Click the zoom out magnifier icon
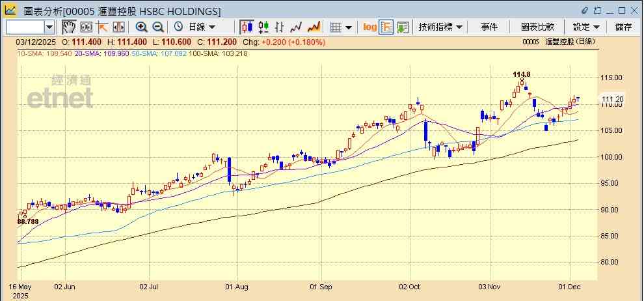Image resolution: width=644 pixels, height=301 pixels. pyautogui.click(x=157, y=27)
